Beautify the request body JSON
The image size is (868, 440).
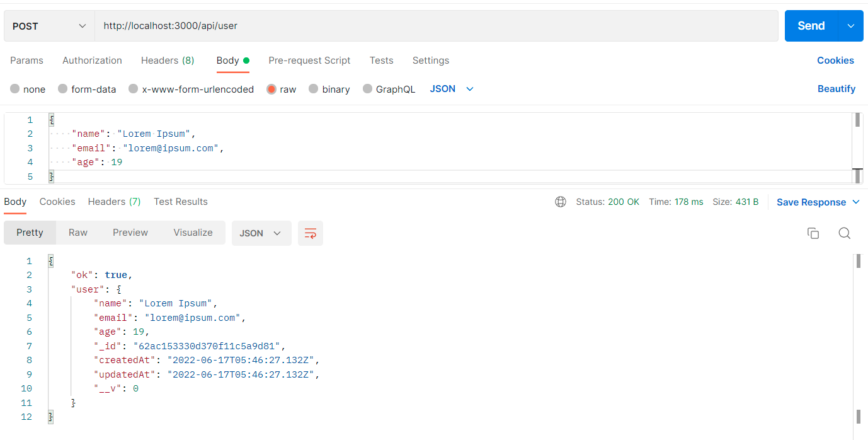[x=837, y=89]
